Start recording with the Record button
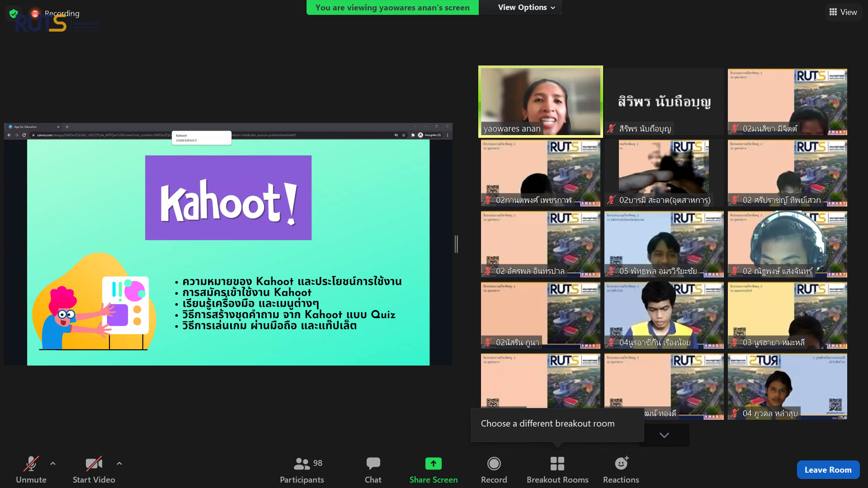The width and height of the screenshot is (868, 488). tap(494, 470)
